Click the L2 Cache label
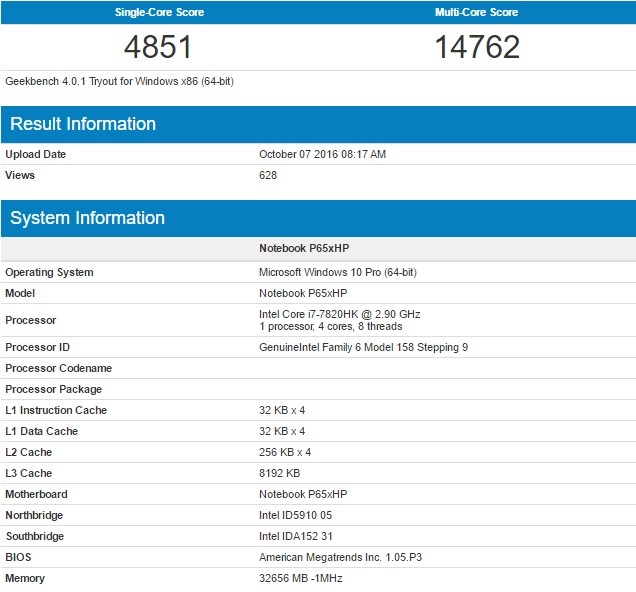Image resolution: width=636 pixels, height=592 pixels. pos(28,452)
